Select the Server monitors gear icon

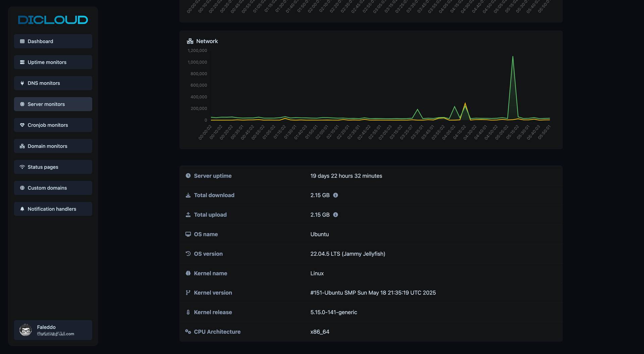[22, 104]
